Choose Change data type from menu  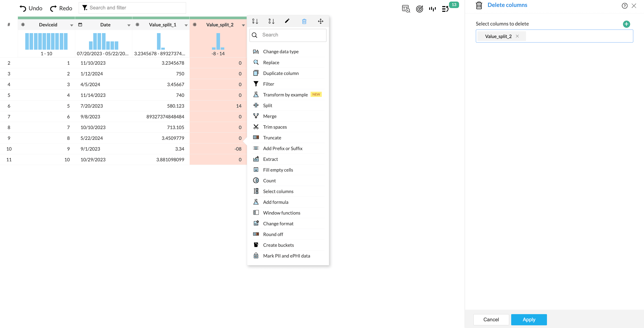[x=281, y=51]
